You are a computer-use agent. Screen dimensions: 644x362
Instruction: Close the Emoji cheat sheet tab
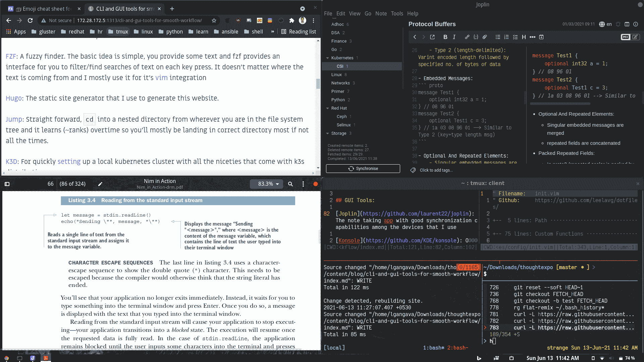79,9
